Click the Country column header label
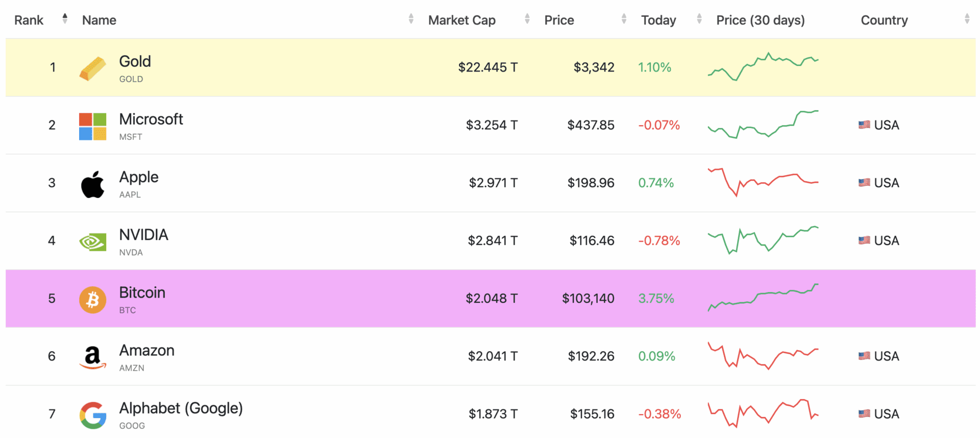 [x=884, y=20]
